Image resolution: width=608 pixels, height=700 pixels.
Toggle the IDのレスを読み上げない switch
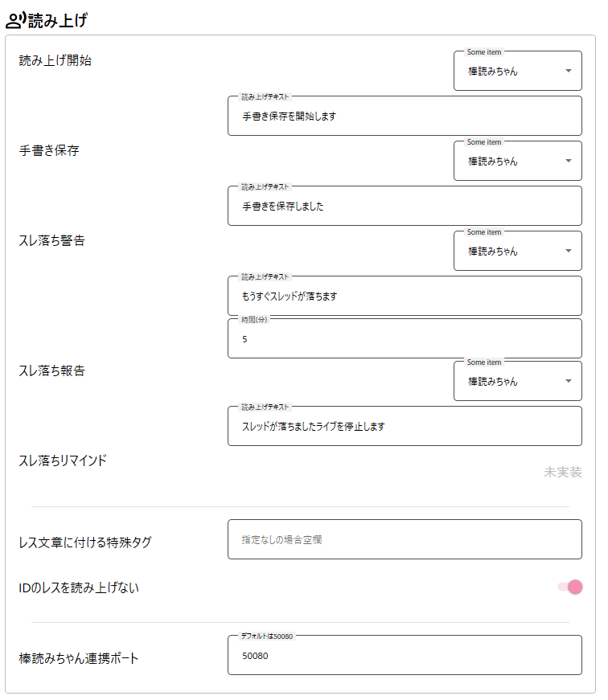570,587
